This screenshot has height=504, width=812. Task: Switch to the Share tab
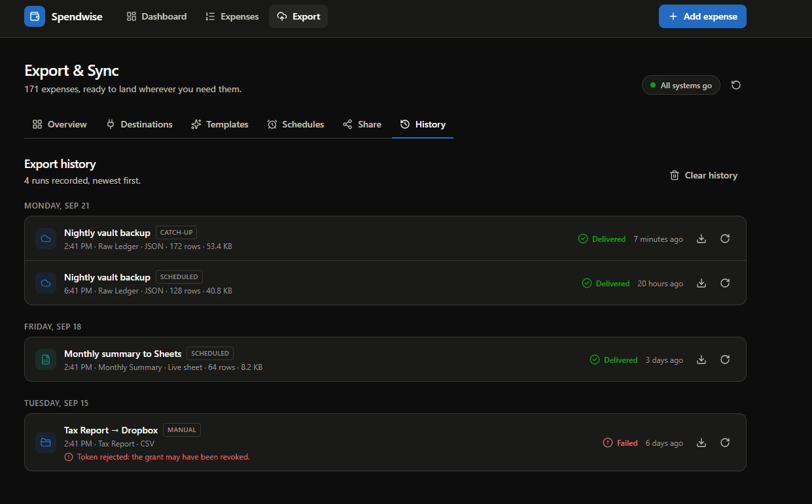pos(362,124)
